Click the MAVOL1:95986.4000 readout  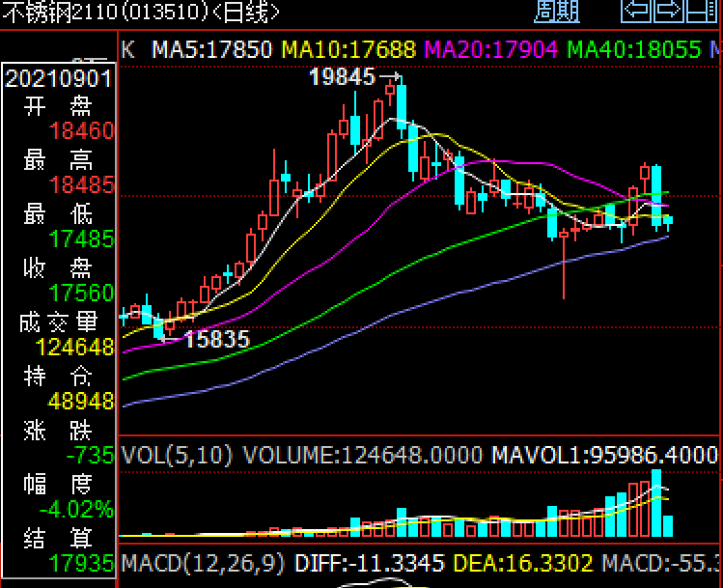(x=604, y=455)
